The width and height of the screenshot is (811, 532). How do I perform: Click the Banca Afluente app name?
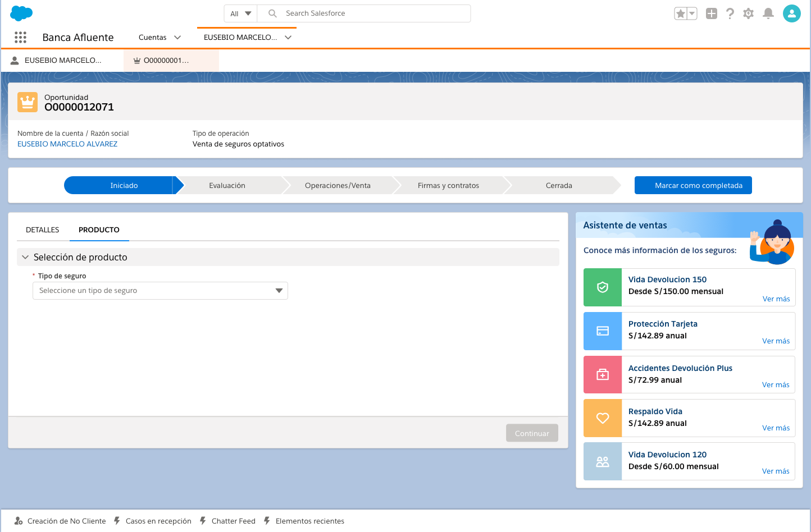click(78, 38)
